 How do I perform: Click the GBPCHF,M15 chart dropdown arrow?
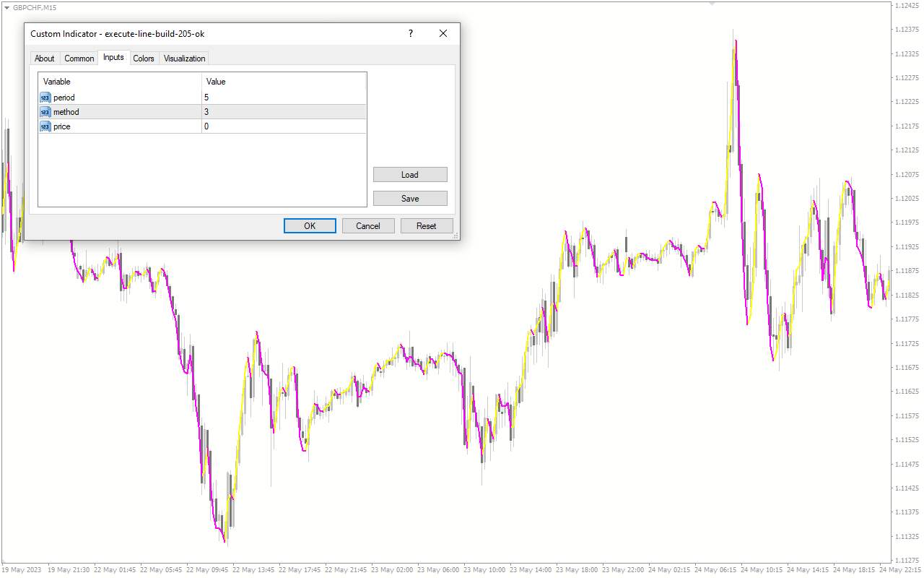(x=6, y=7)
